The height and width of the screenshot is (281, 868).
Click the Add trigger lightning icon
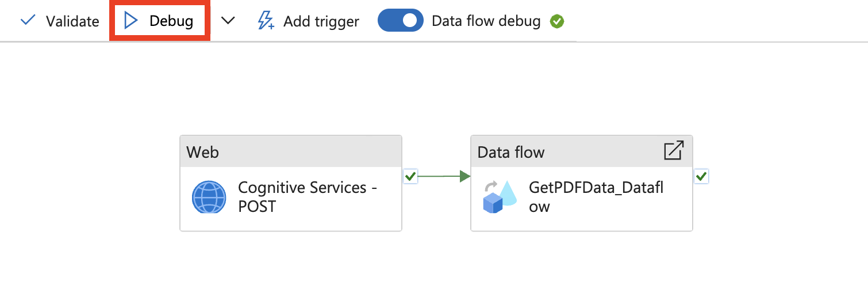coord(266,21)
